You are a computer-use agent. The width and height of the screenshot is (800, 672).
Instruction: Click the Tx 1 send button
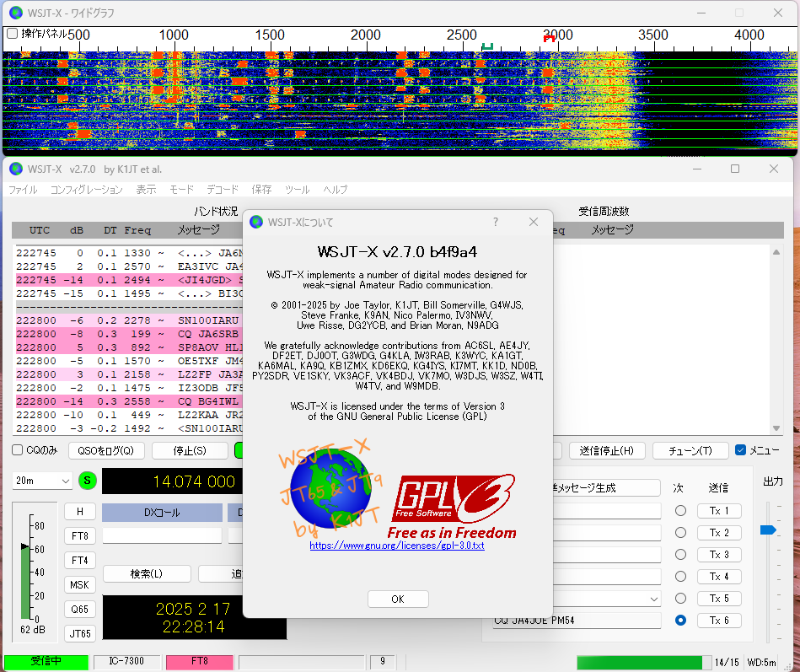click(x=719, y=511)
